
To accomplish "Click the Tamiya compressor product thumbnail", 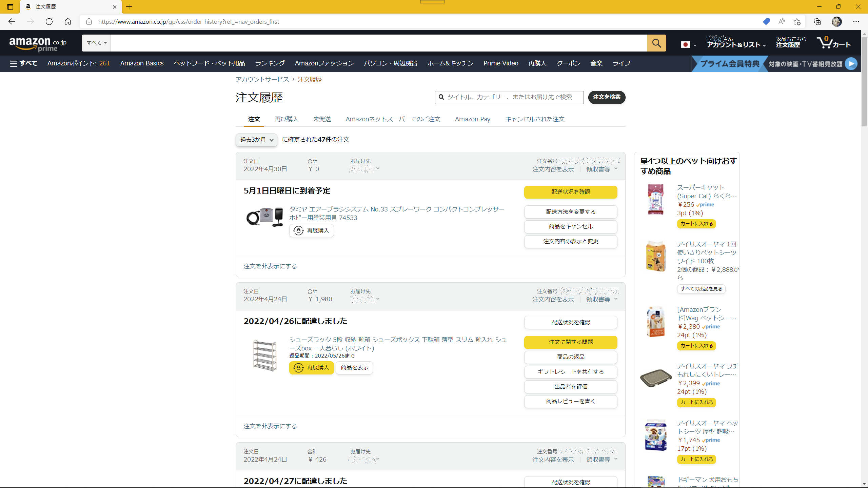I will (x=264, y=217).
